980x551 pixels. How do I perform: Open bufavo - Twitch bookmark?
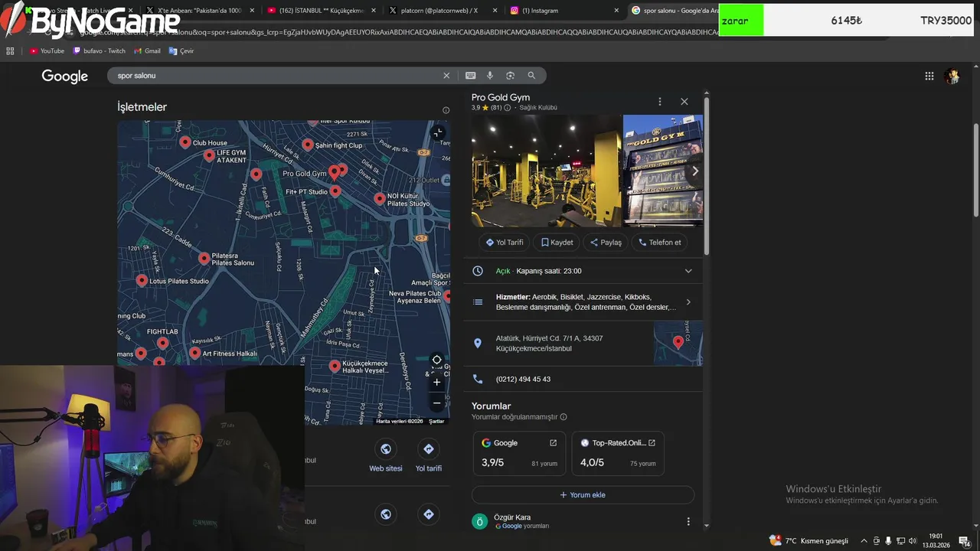pyautogui.click(x=99, y=51)
